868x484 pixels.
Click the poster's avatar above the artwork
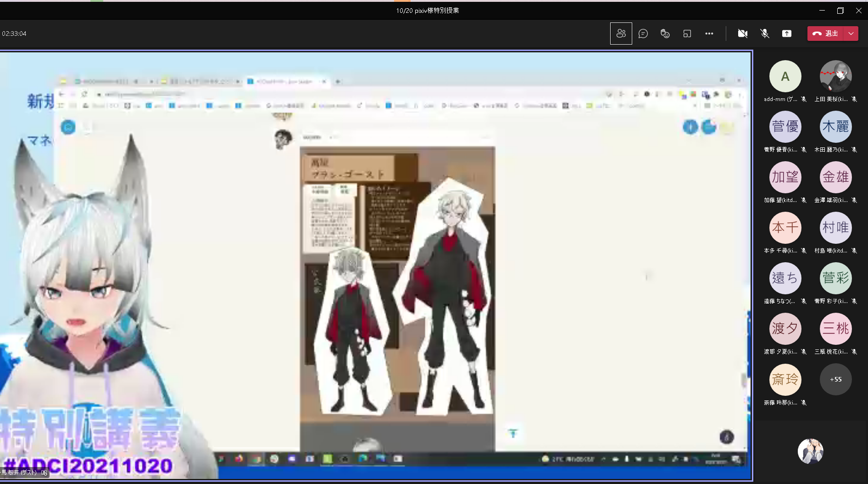click(283, 139)
